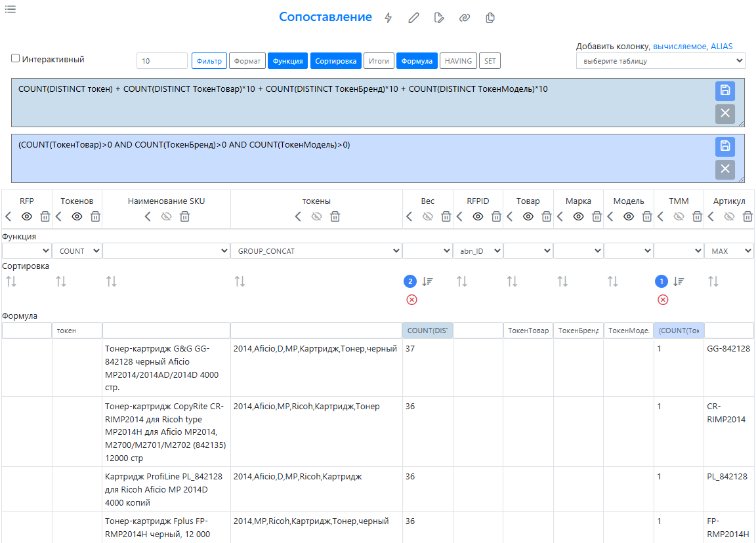The height and width of the screenshot is (543, 756).
Task: Open the hamburger menu icon
Action: (x=10, y=9)
